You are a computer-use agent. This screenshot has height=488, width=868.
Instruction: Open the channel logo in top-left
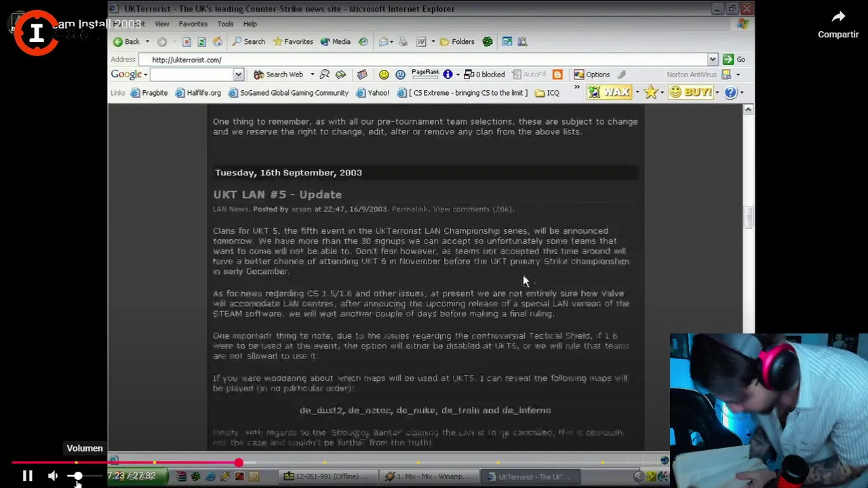point(35,32)
